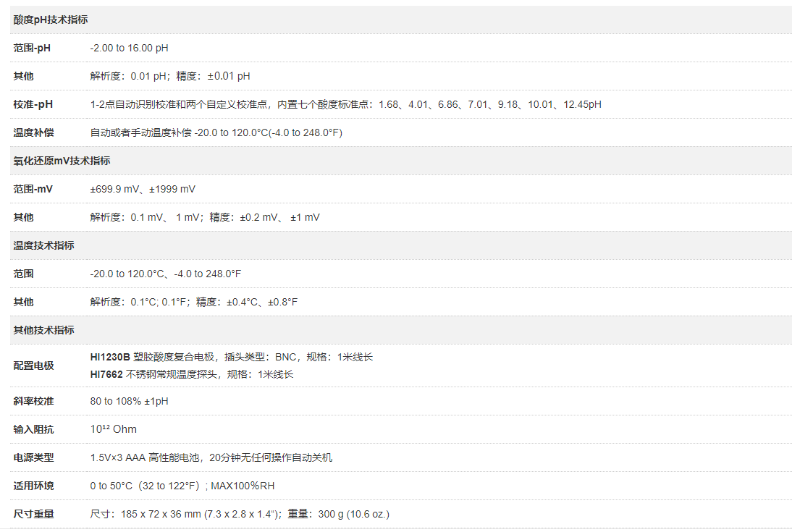Screen dimensions: 792x532
Task: Select the 输入阻抗 row label
Action: tap(33, 429)
